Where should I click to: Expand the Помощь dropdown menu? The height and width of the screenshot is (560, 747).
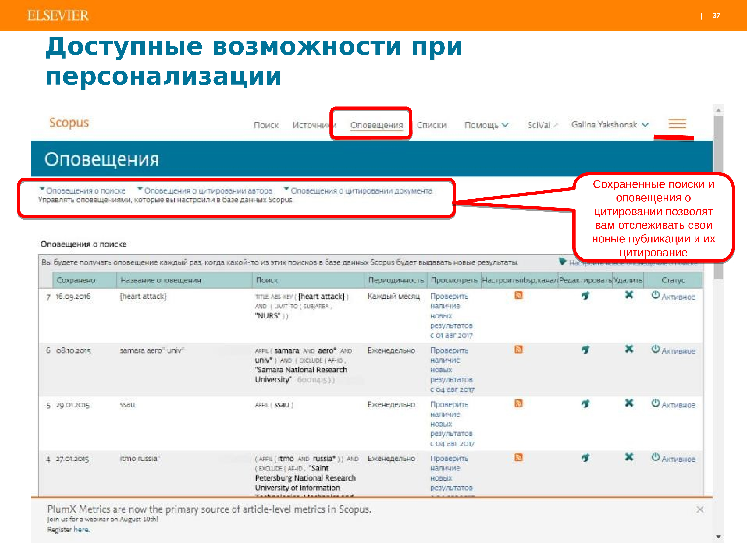pyautogui.click(x=486, y=125)
